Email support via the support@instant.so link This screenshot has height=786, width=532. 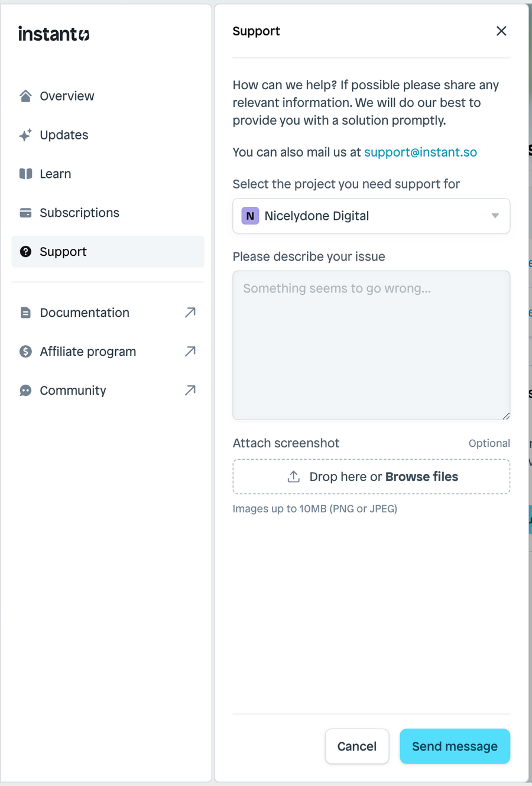[x=420, y=152]
